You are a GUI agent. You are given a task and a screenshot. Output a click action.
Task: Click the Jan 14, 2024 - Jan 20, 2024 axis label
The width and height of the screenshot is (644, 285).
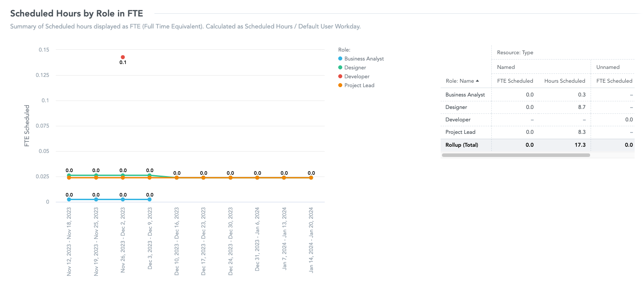coord(311,240)
